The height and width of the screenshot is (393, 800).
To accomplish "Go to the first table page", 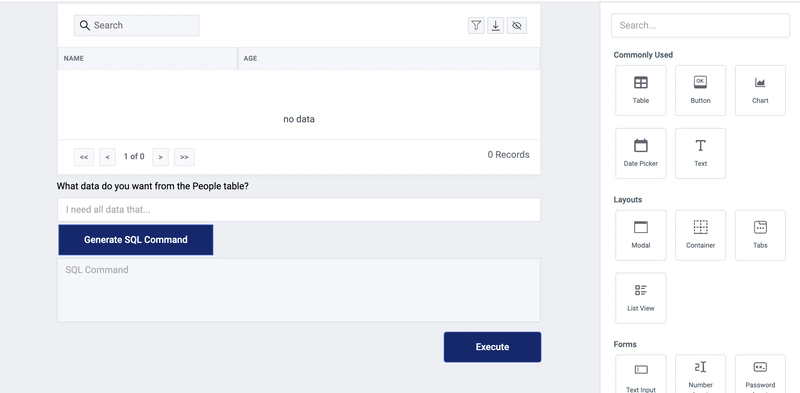I will point(84,157).
